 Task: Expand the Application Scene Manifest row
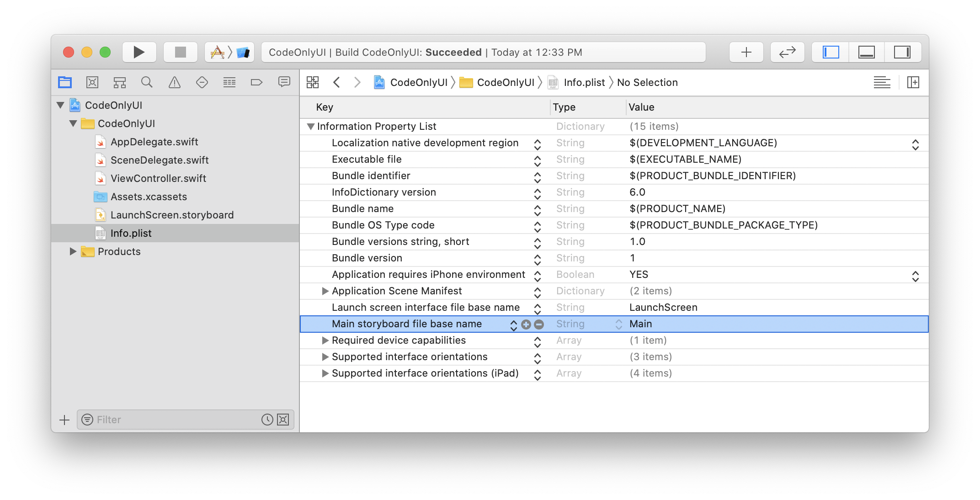324,291
